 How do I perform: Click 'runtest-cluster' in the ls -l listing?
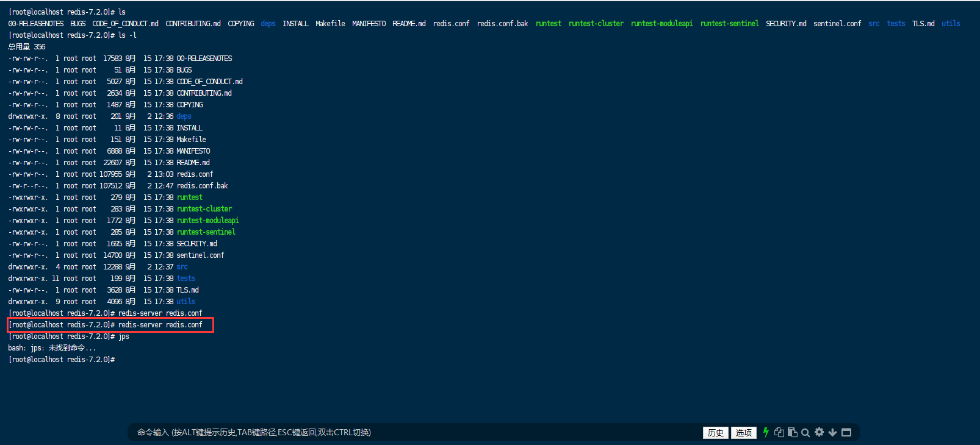204,209
